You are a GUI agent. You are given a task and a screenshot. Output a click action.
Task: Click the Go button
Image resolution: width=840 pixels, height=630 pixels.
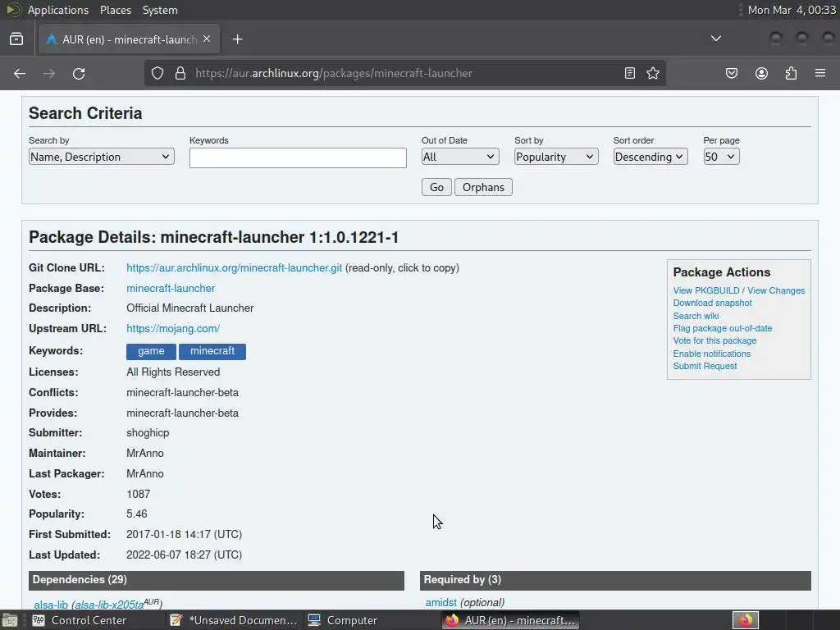tap(436, 187)
